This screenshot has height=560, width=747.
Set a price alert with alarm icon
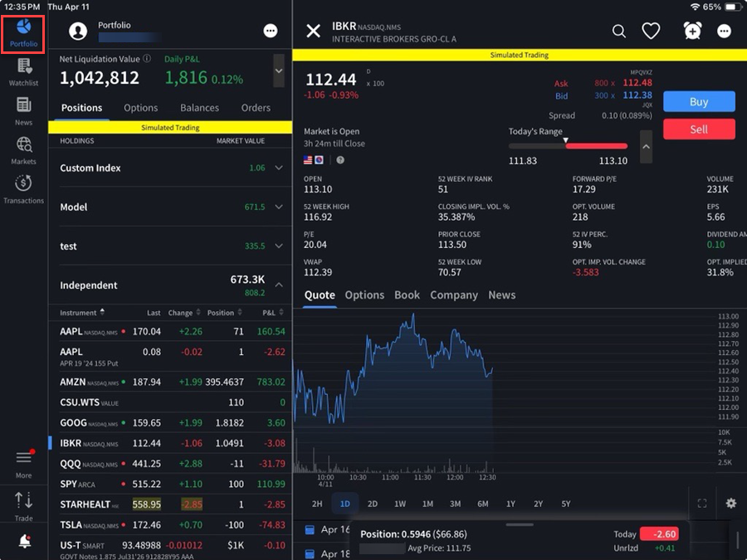pyautogui.click(x=692, y=32)
